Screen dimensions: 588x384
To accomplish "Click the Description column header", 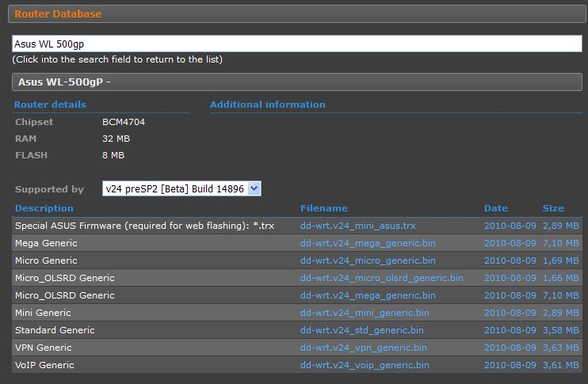I will coord(44,208).
